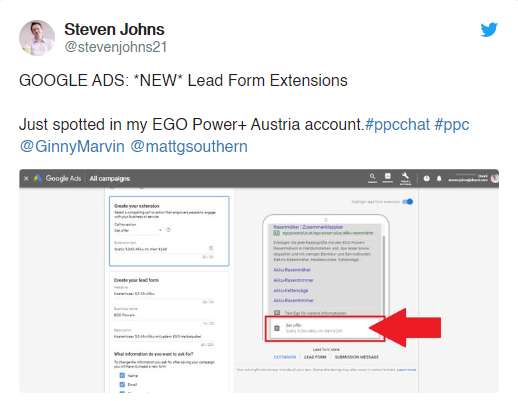
Task: Open the #ppcchat hashtag link
Action: click(397, 125)
